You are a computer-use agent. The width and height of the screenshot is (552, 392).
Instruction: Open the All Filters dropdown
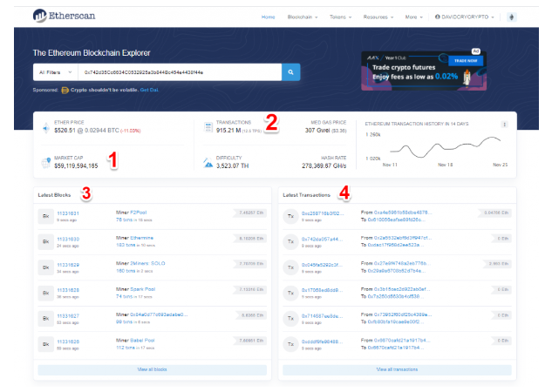tap(56, 72)
